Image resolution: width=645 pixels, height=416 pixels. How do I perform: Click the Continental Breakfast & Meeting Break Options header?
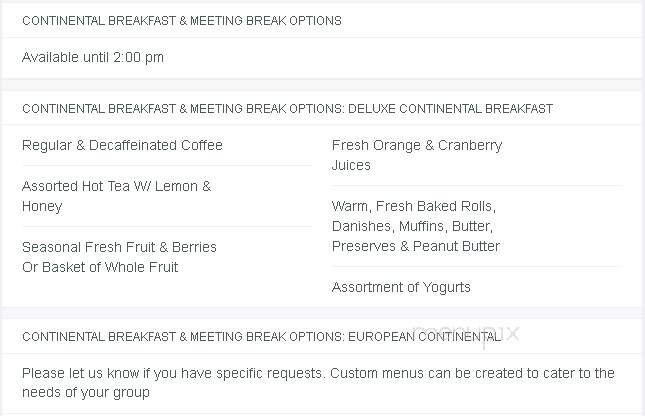click(x=182, y=21)
